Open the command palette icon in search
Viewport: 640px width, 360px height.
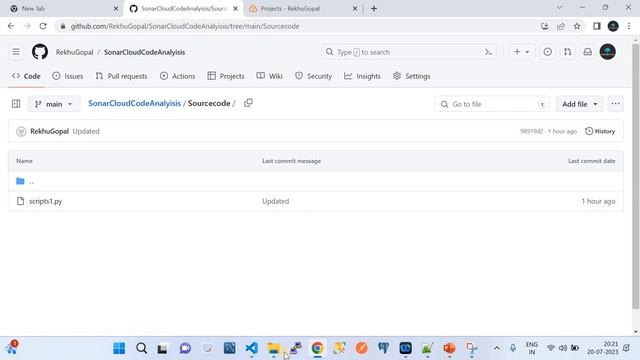(488, 52)
